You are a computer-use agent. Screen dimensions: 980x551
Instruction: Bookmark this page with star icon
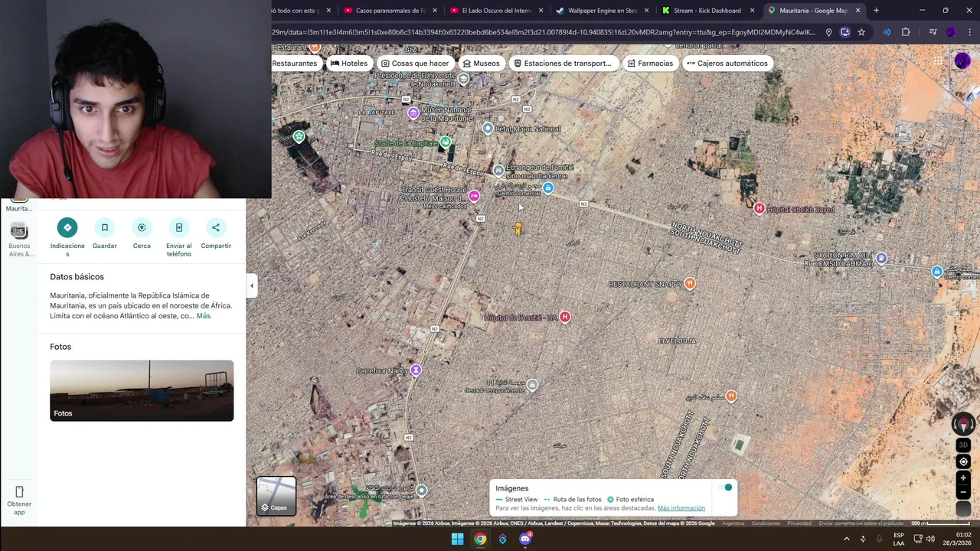[x=861, y=32]
